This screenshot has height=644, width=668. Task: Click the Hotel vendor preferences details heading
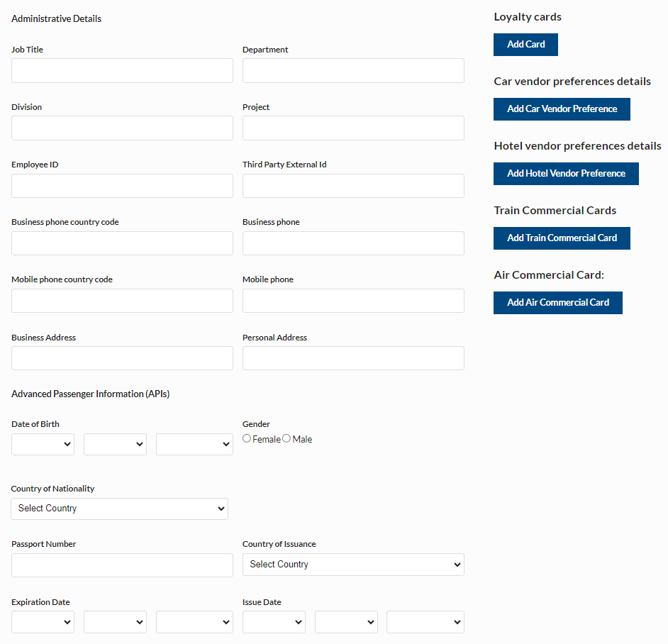[577, 146]
